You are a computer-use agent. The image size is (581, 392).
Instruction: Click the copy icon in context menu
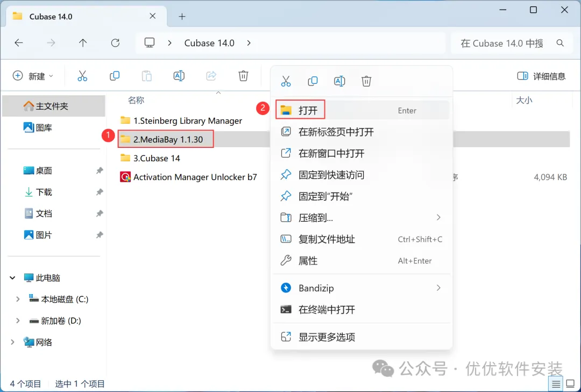(x=313, y=81)
